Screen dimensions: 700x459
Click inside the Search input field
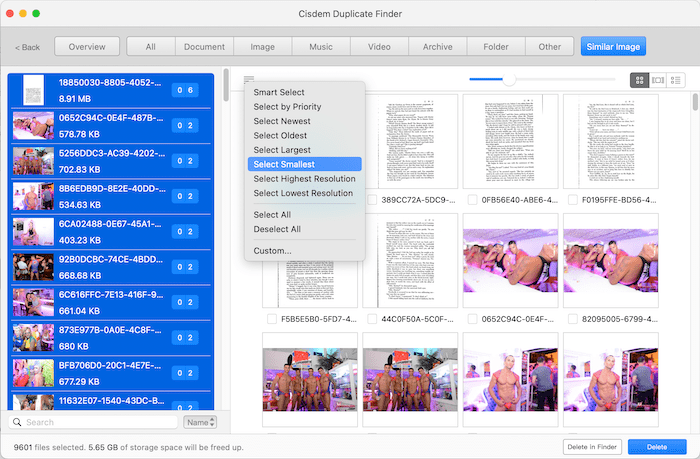click(x=100, y=422)
